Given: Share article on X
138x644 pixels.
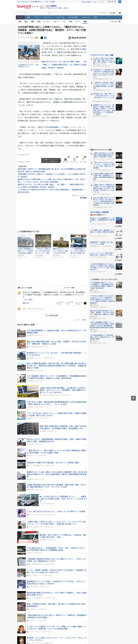Looking at the screenshot, I should click(42, 38).
